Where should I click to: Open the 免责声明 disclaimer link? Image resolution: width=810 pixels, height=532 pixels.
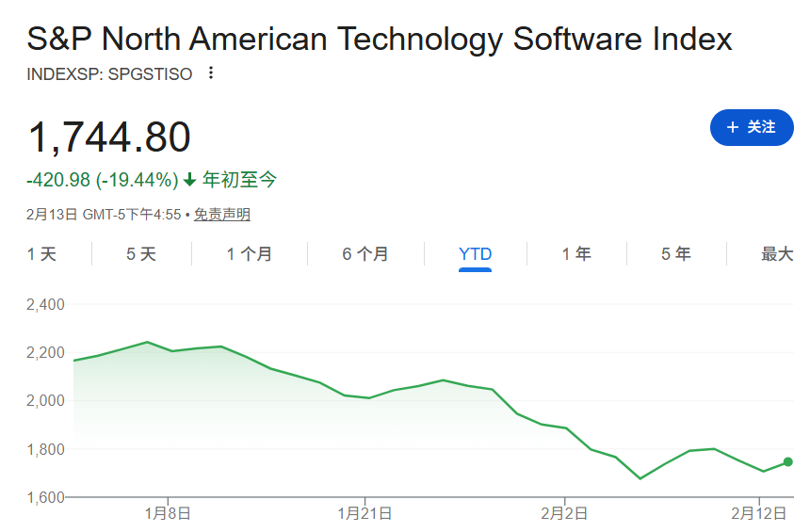222,215
